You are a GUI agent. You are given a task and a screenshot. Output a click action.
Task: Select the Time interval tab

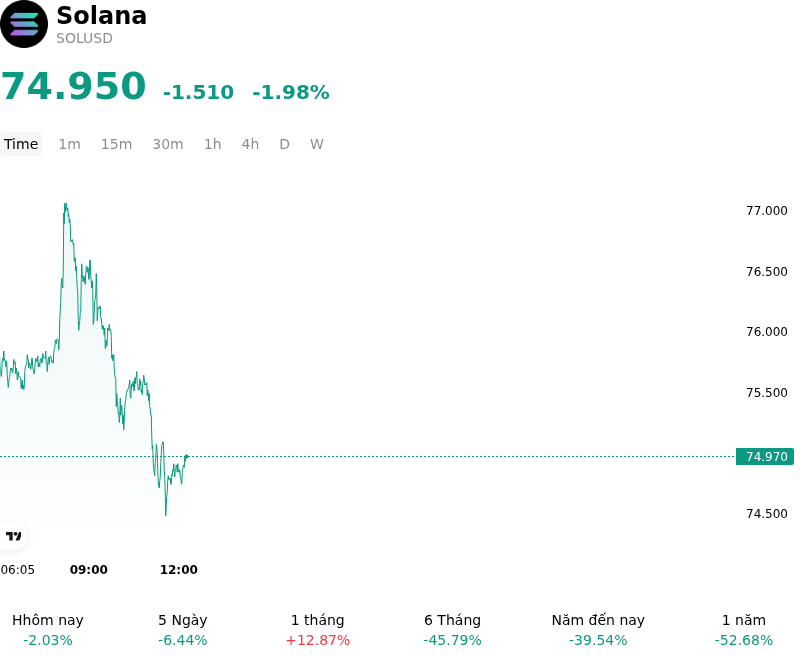tap(21, 144)
